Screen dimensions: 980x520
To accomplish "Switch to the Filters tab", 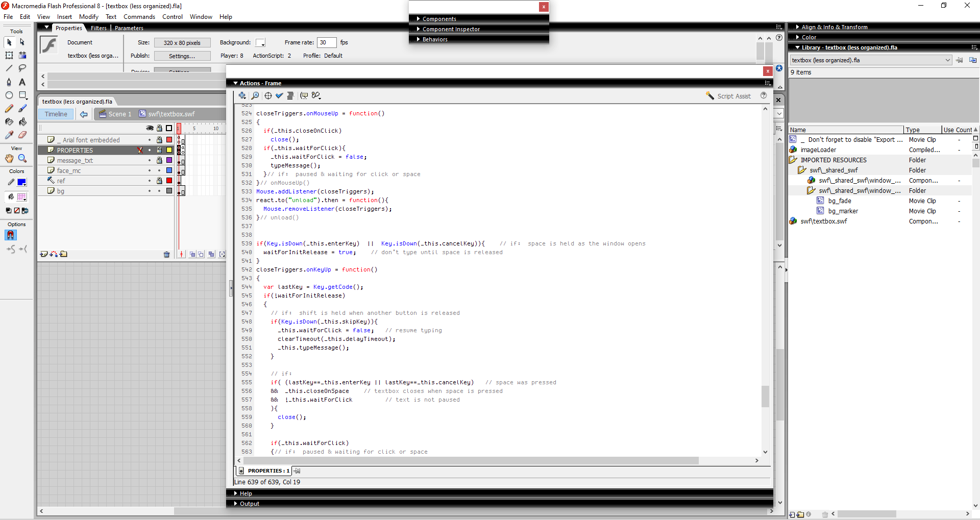I will pos(99,28).
